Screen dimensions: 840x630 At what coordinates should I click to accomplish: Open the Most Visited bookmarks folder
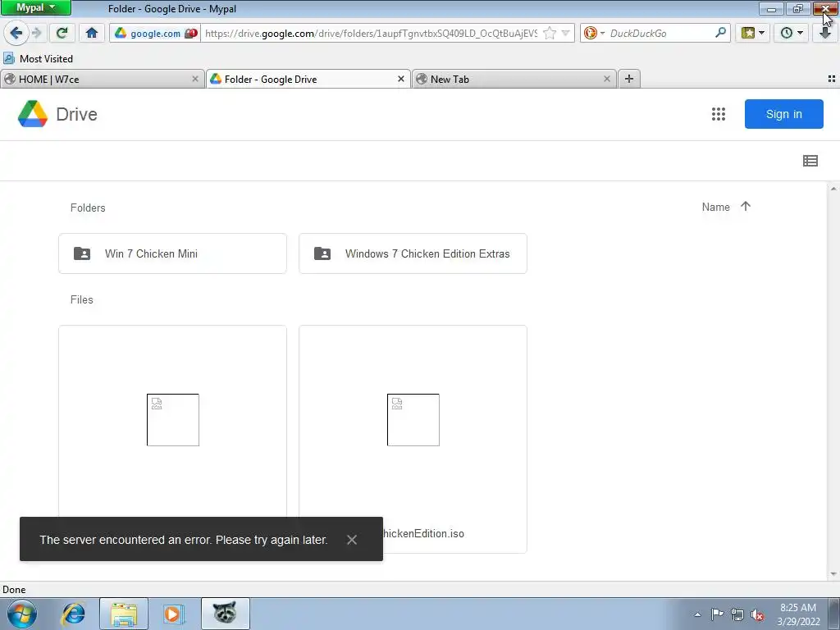(38, 58)
